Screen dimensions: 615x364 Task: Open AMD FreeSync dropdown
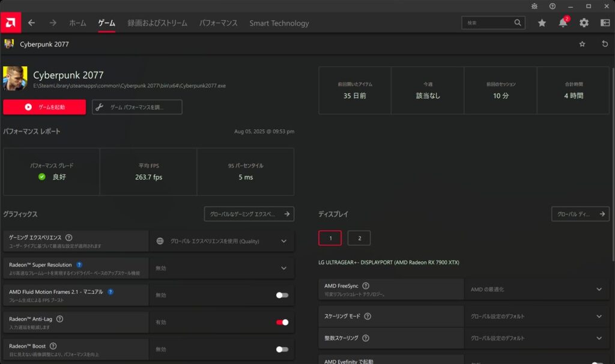(x=536, y=289)
